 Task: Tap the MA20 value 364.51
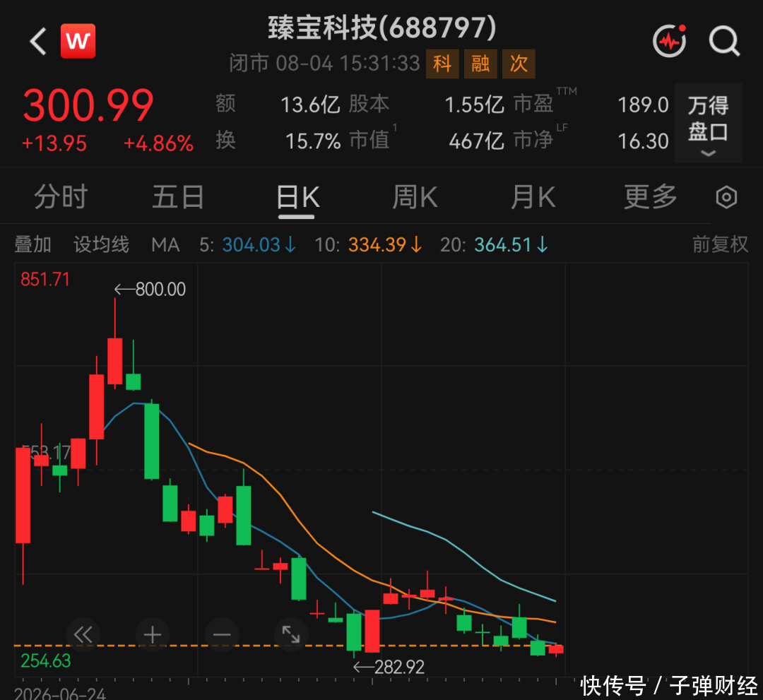[503, 244]
